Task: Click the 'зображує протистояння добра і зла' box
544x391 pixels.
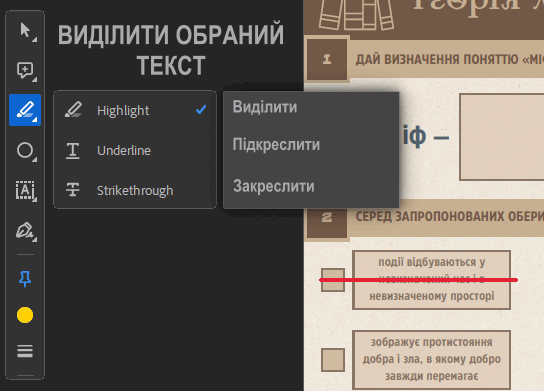Action: [x=432, y=360]
